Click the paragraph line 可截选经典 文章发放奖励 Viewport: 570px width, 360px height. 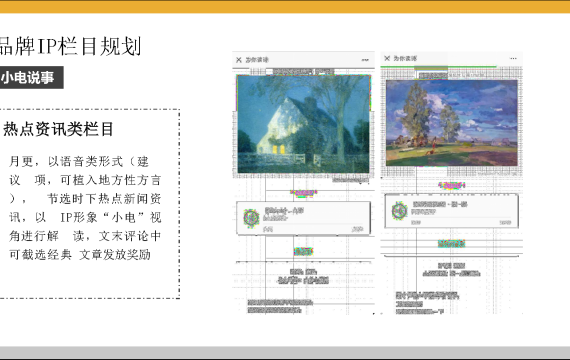[x=80, y=255]
